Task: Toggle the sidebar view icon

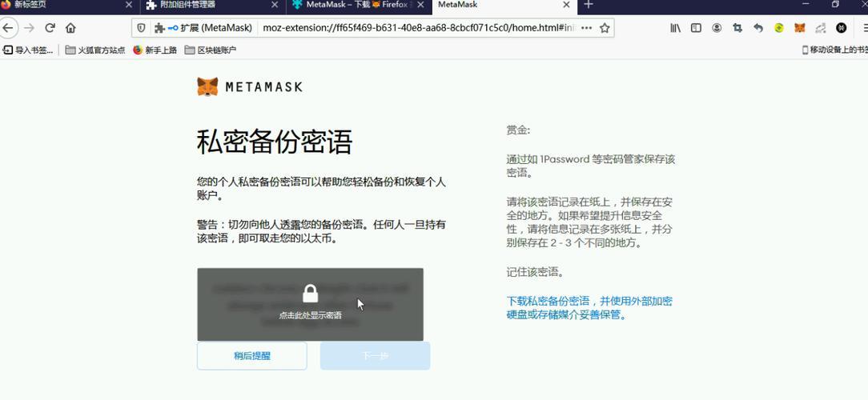Action: tap(696, 28)
